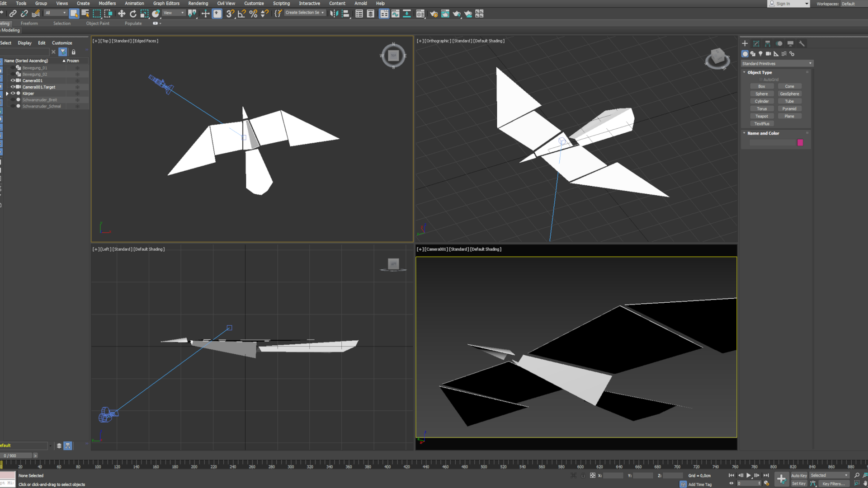Open the Utilities panel wrench icon
Image resolution: width=868 pixels, height=488 pixels.
tap(802, 43)
